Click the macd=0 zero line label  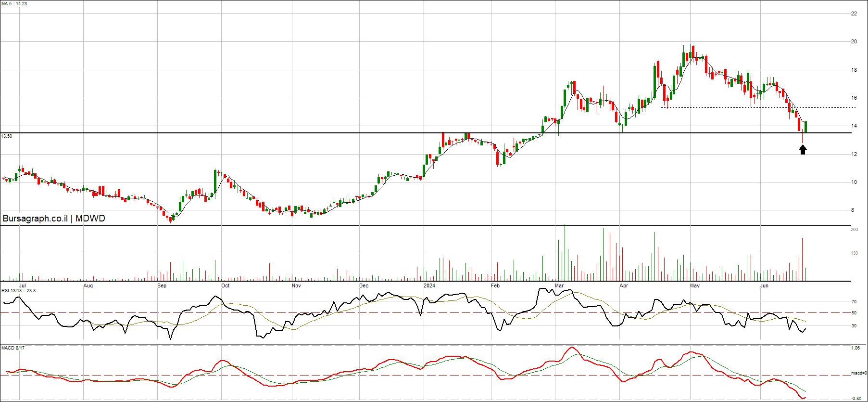(x=859, y=373)
